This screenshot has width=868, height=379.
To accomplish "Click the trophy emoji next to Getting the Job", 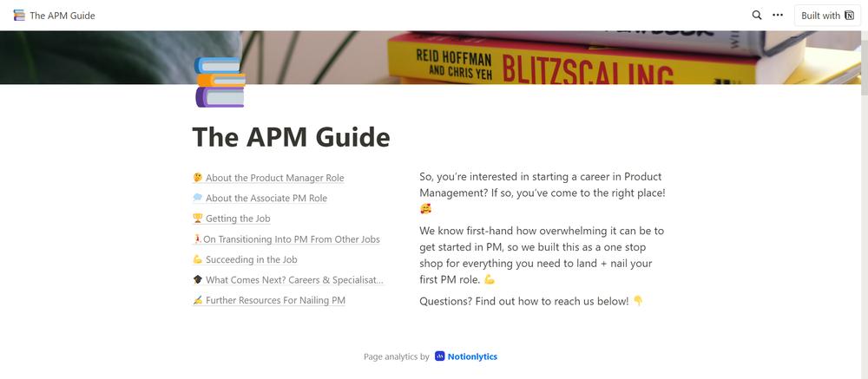I will pos(198,219).
